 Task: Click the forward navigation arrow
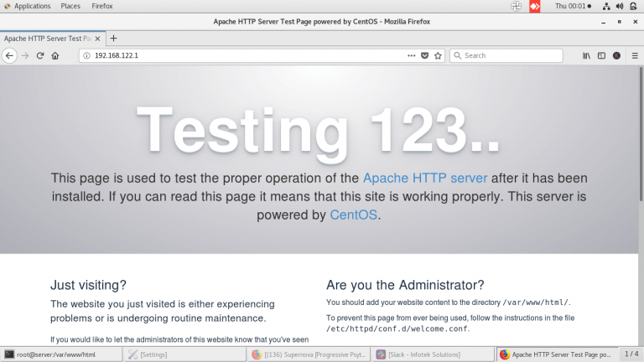click(x=25, y=55)
